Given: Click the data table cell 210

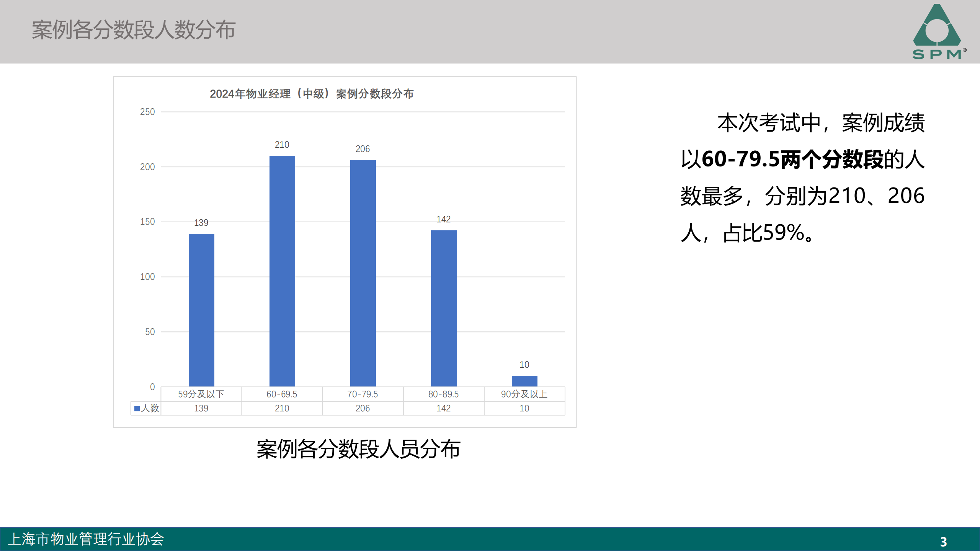Looking at the screenshot, I should 282,408.
